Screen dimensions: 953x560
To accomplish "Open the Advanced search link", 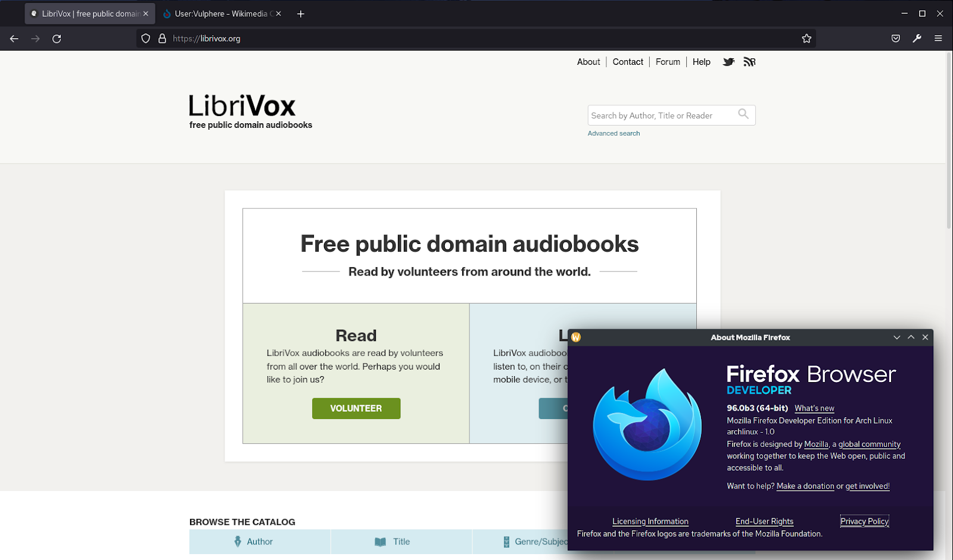I will click(613, 133).
